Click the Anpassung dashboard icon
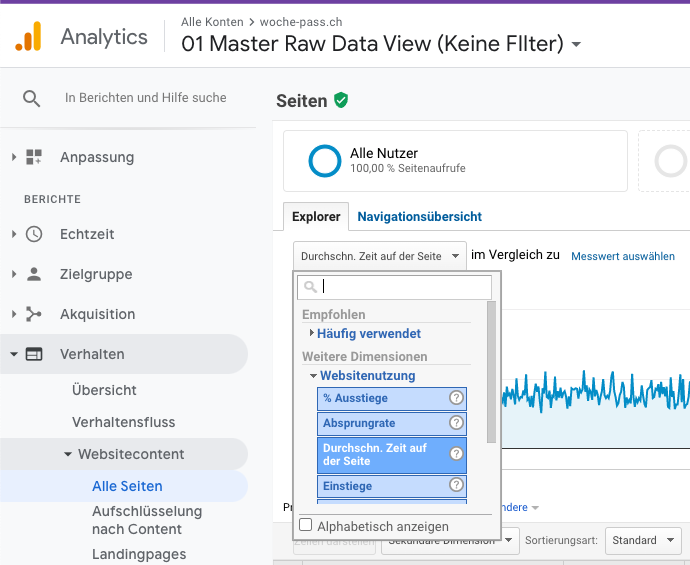This screenshot has height=565, width=690. [x=34, y=157]
